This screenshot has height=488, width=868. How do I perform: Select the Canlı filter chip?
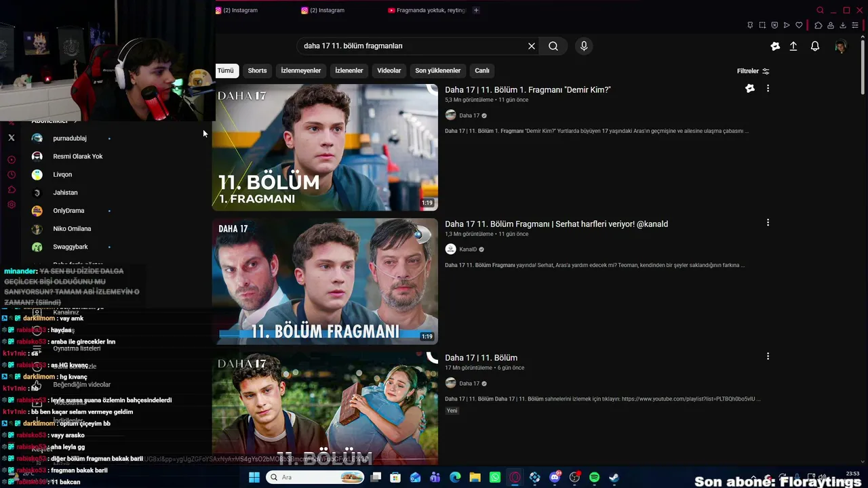point(482,70)
